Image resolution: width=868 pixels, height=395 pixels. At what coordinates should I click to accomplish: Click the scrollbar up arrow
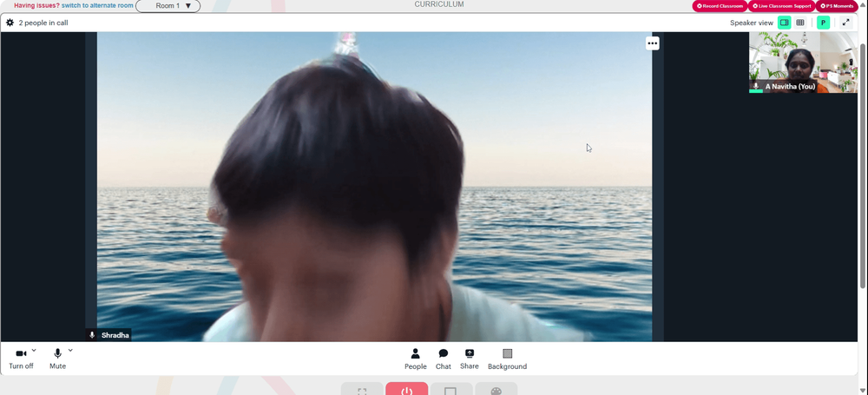click(864, 3)
